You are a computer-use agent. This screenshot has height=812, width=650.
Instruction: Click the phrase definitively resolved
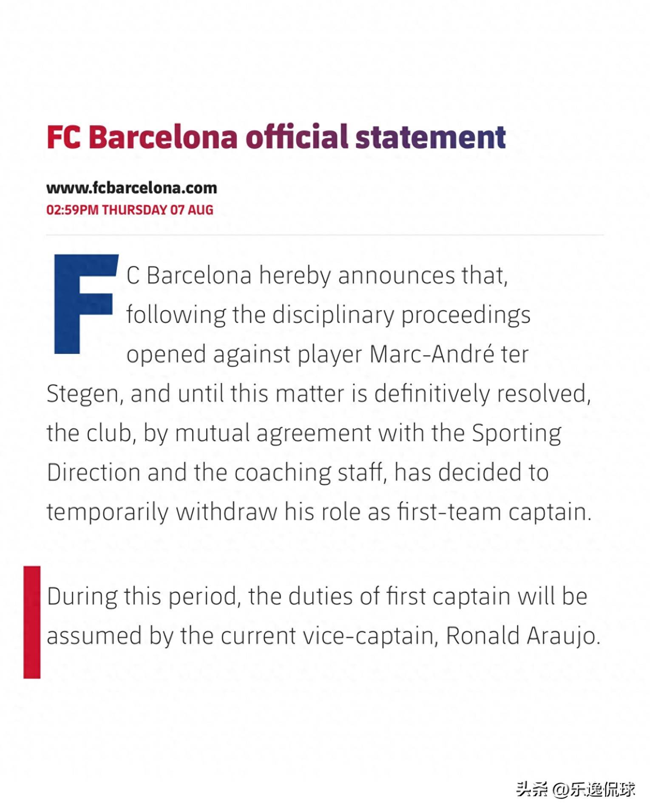[483, 393]
